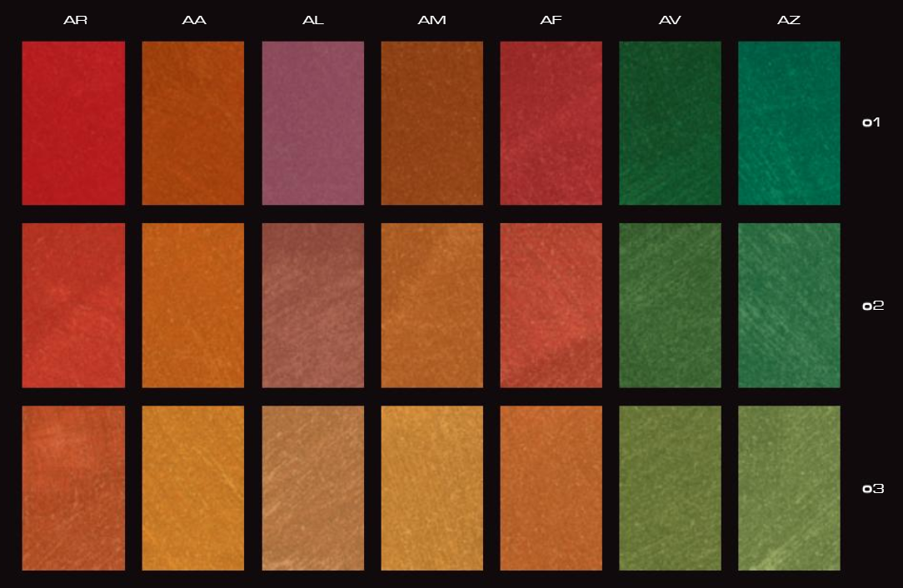Select the crimson AF 01 swatch

551,123
